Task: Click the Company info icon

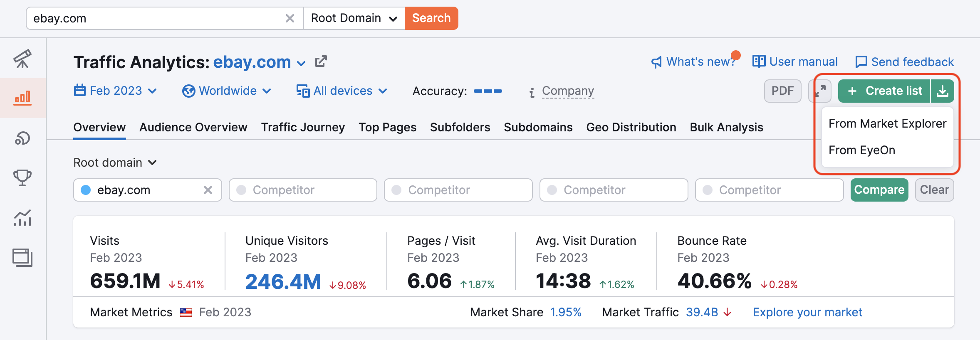Action: point(532,92)
